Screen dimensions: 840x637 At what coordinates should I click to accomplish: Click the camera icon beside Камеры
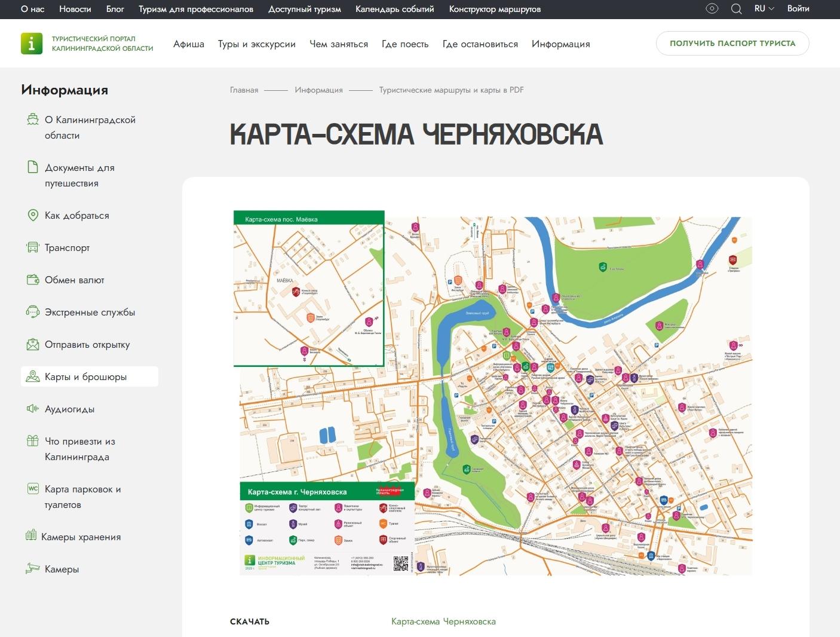[33, 569]
